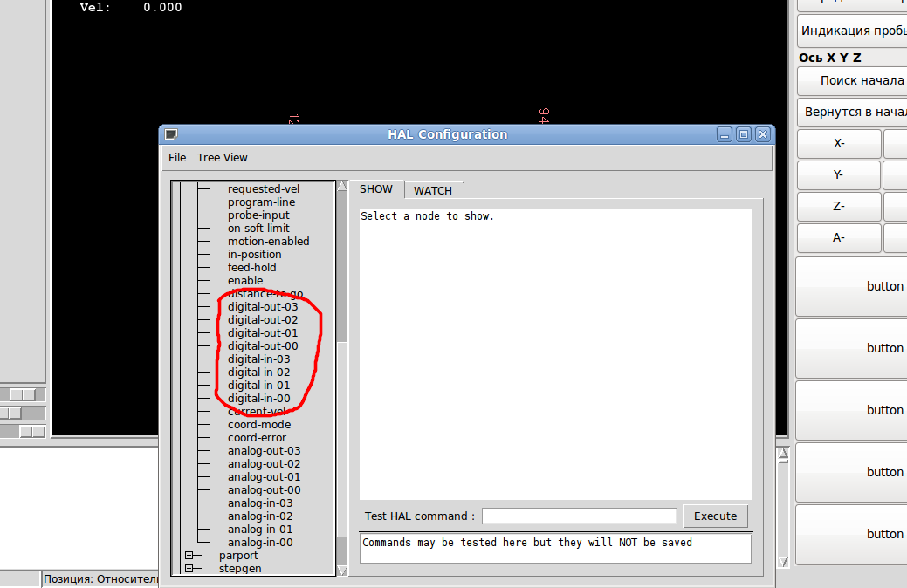The width and height of the screenshot is (907, 588).
Task: Switch to the WATCH tab
Action: coord(433,190)
